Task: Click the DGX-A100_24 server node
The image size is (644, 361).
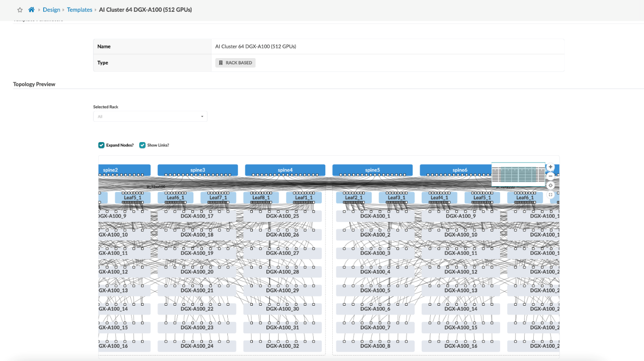Action: pos(197,346)
